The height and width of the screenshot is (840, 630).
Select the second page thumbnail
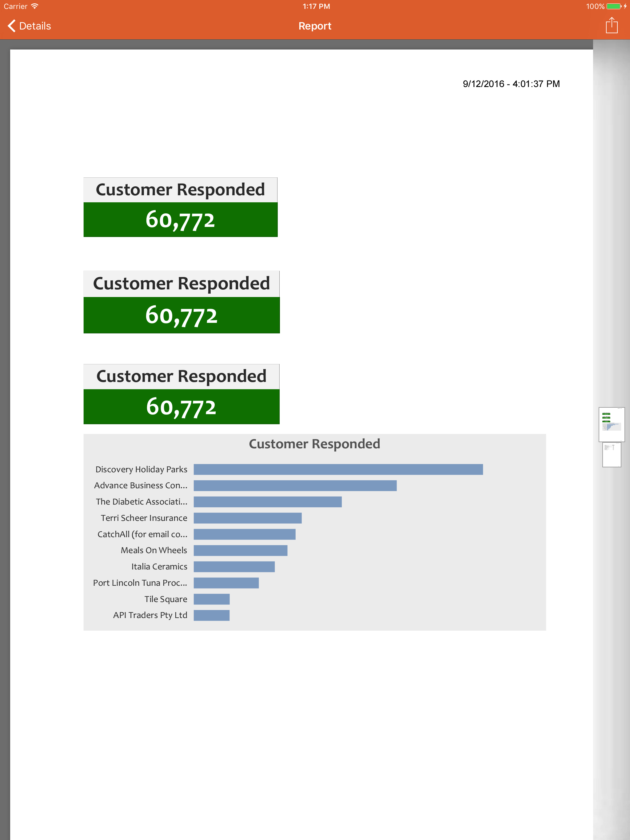[x=611, y=454]
